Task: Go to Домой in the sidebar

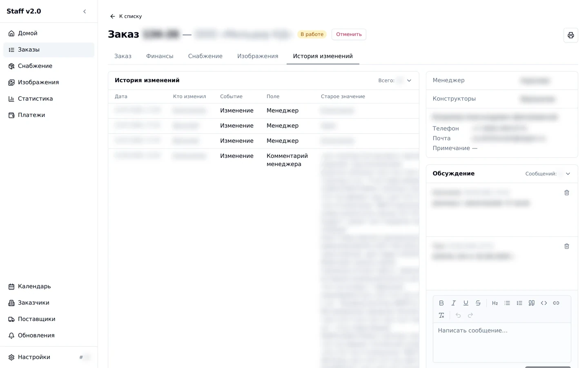Action: pyautogui.click(x=49, y=34)
